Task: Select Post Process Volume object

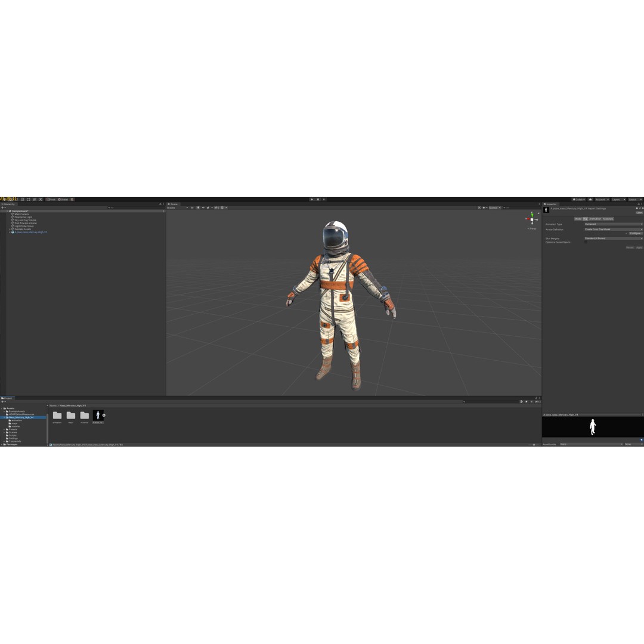Action: click(x=26, y=223)
